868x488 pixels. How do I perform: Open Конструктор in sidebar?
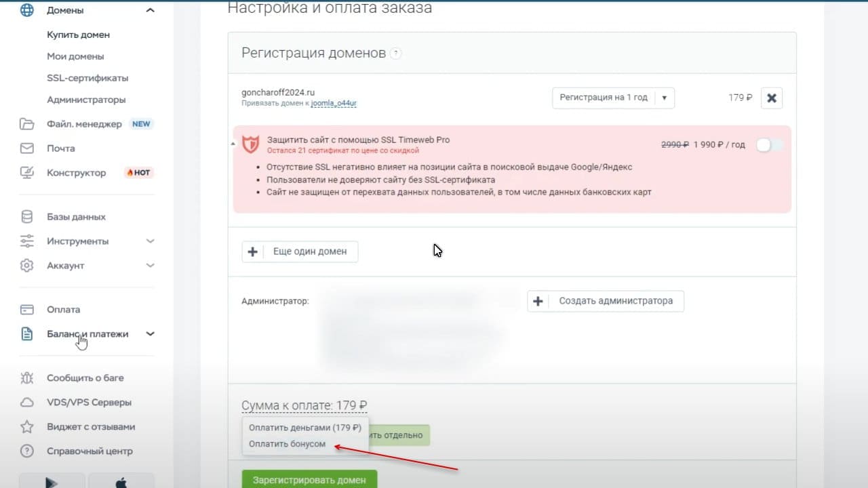[x=77, y=173]
